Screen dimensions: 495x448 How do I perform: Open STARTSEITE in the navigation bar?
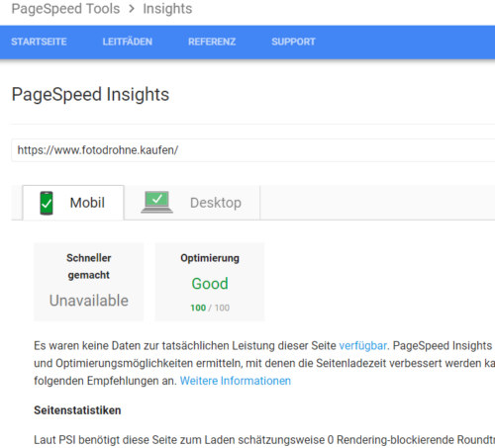tap(39, 42)
